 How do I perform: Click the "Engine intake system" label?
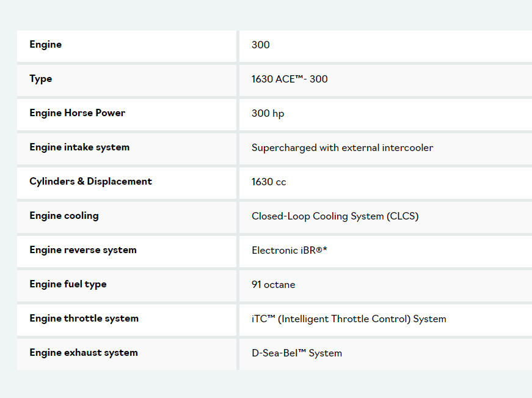click(x=79, y=147)
